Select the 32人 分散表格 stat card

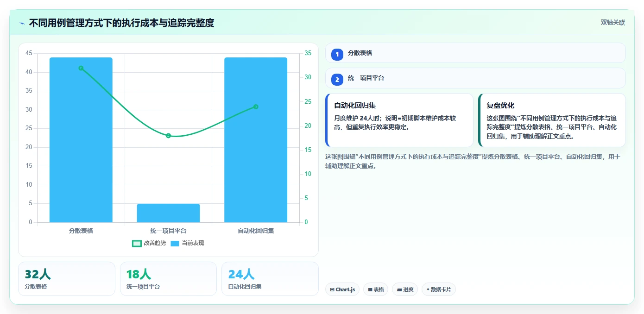pos(67,279)
